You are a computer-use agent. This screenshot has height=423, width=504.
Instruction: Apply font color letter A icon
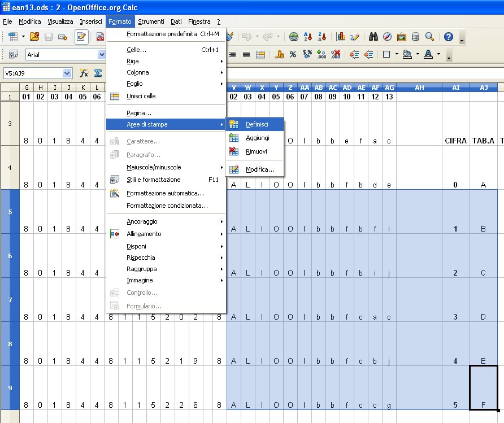[428, 54]
